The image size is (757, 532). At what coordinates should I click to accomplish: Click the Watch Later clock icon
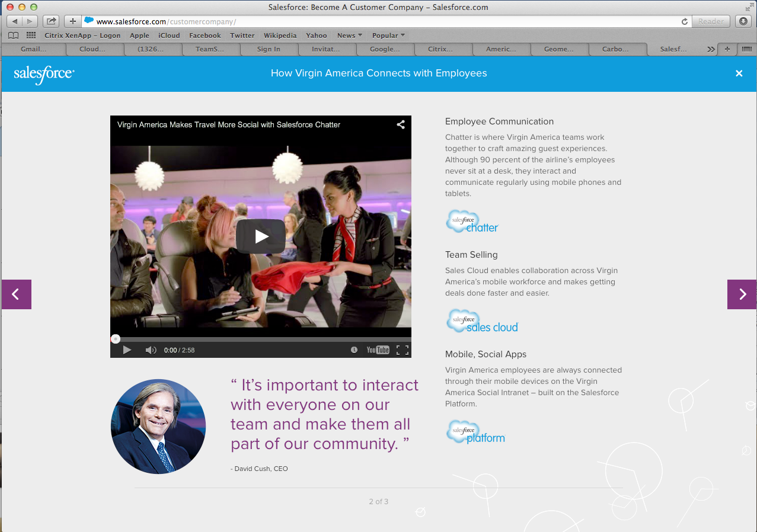point(354,350)
